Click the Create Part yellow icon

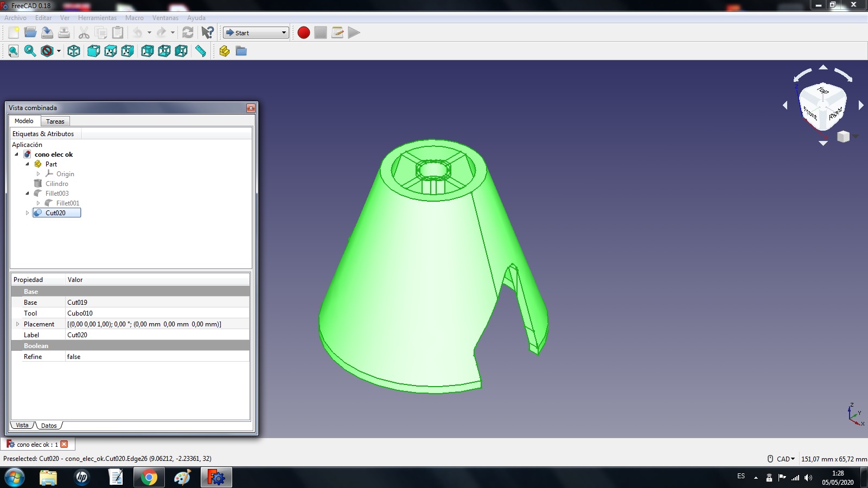point(225,51)
